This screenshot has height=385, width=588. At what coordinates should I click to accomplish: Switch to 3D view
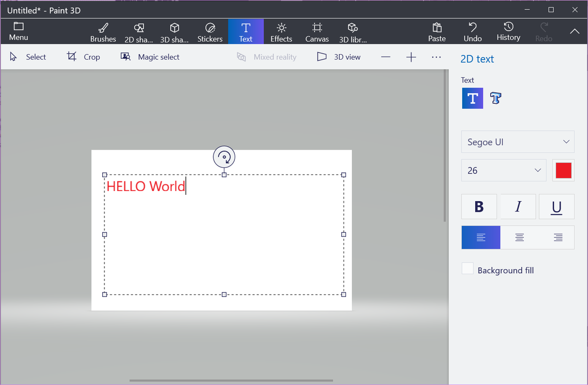[x=338, y=57]
